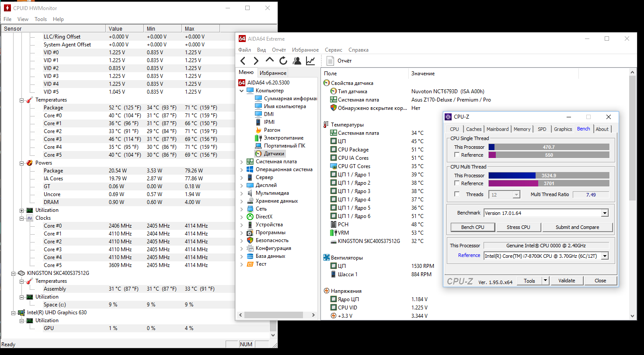
Task: Open the File menu in HWMonitor
Action: pos(7,19)
